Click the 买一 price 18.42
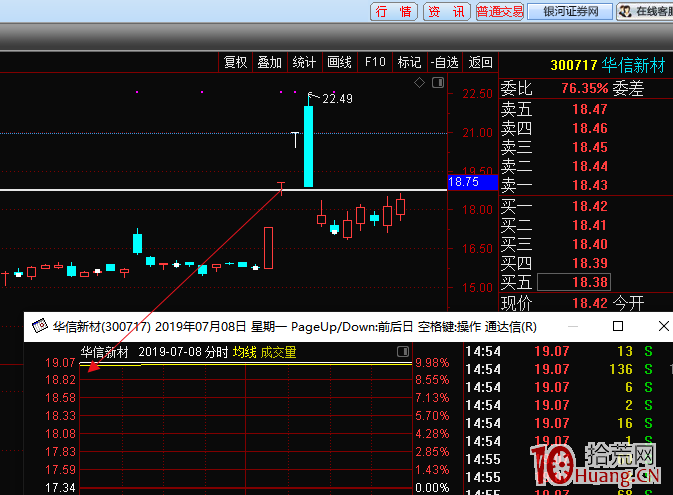The image size is (673, 495). click(590, 206)
